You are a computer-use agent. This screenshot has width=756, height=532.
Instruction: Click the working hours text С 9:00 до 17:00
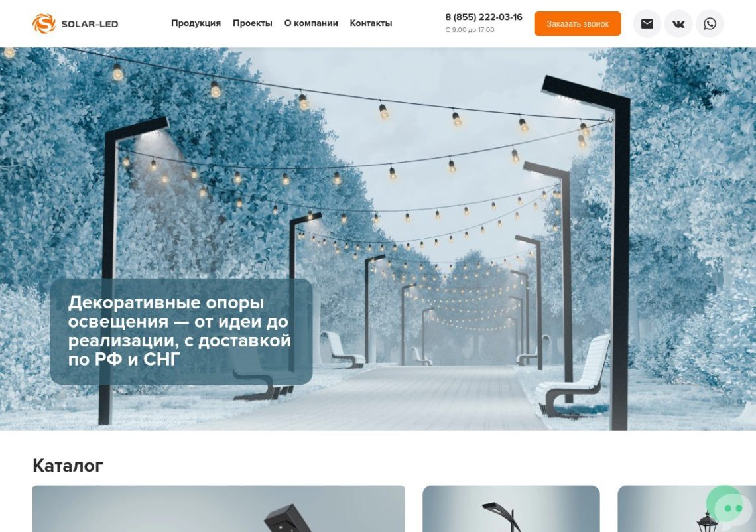(470, 30)
